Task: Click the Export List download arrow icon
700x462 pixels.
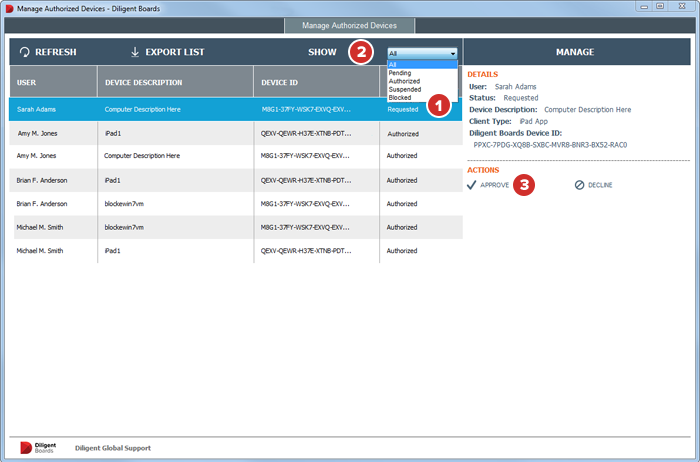Action: pos(135,52)
